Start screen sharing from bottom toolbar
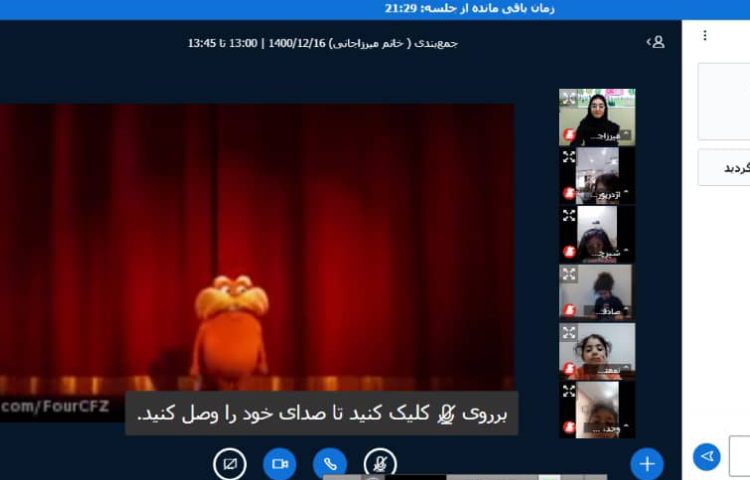This screenshot has height=480, width=750. point(230,463)
